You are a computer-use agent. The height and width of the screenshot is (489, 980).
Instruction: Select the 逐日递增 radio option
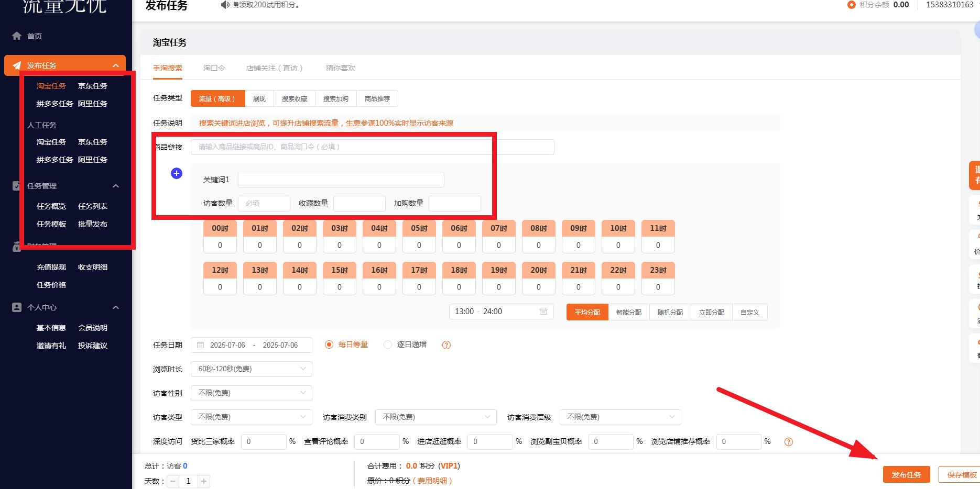click(388, 344)
